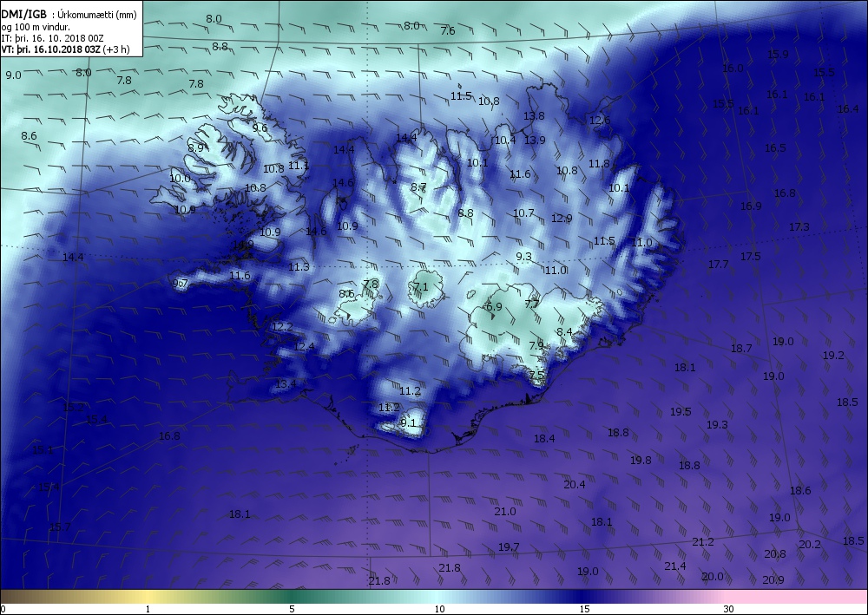Click the 11.8 value on the map
868x615 pixels.
(599, 164)
